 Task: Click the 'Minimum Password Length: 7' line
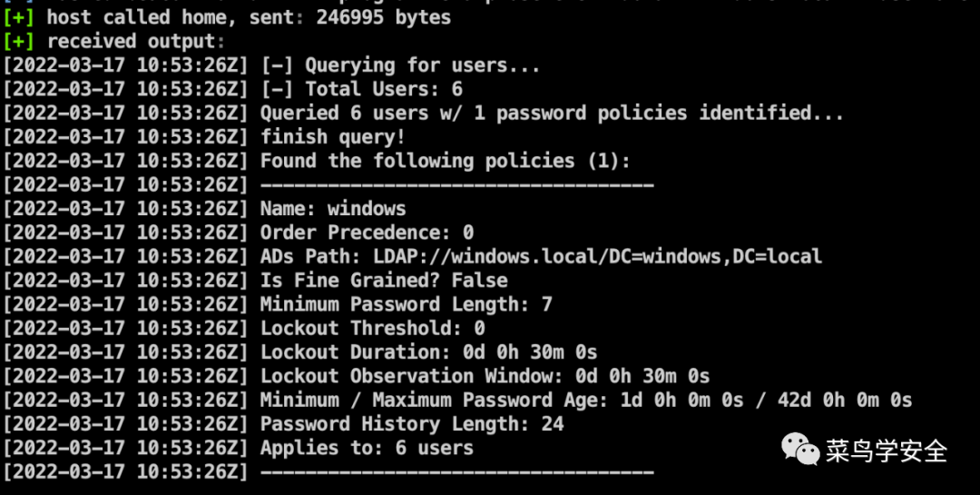click(x=407, y=304)
